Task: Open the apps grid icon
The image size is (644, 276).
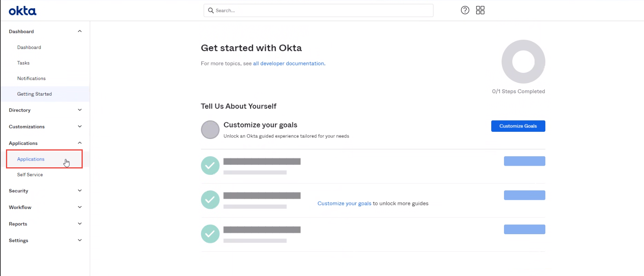Action: (480, 10)
